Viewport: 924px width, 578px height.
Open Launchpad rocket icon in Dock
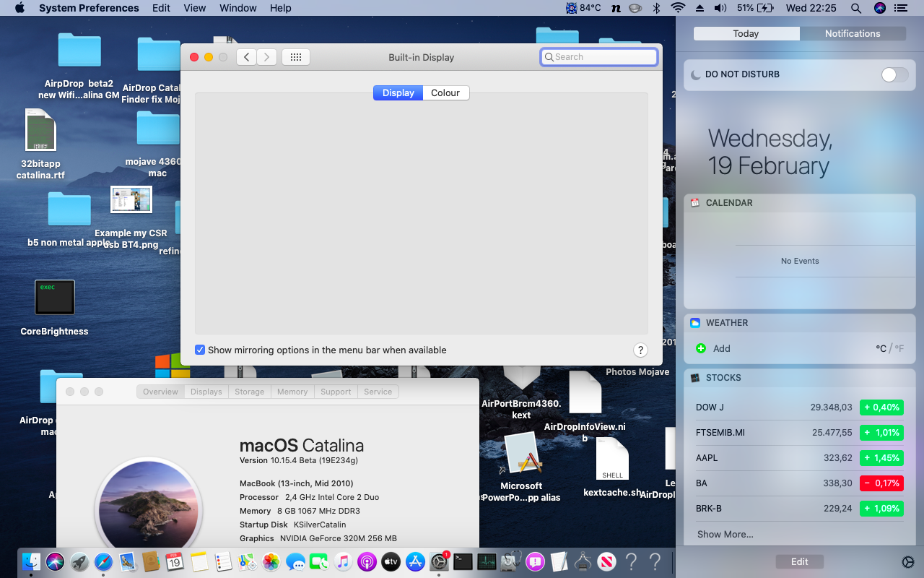coord(79,561)
